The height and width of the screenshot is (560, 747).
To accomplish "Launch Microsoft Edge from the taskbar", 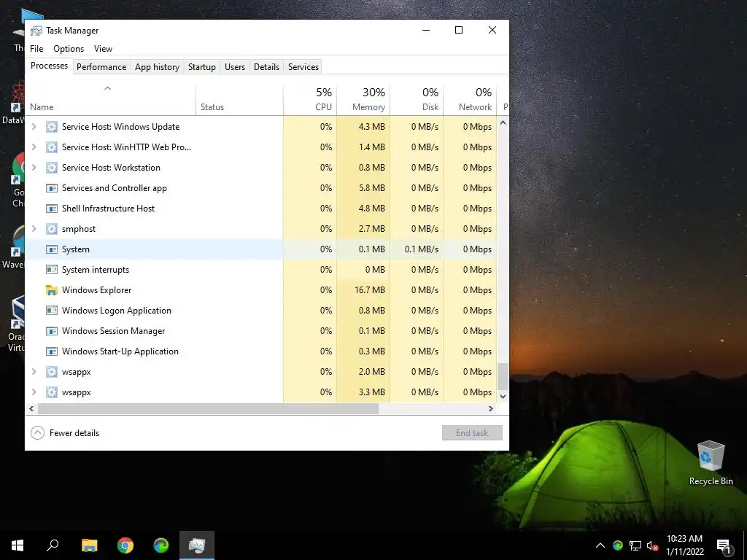I will tap(161, 545).
